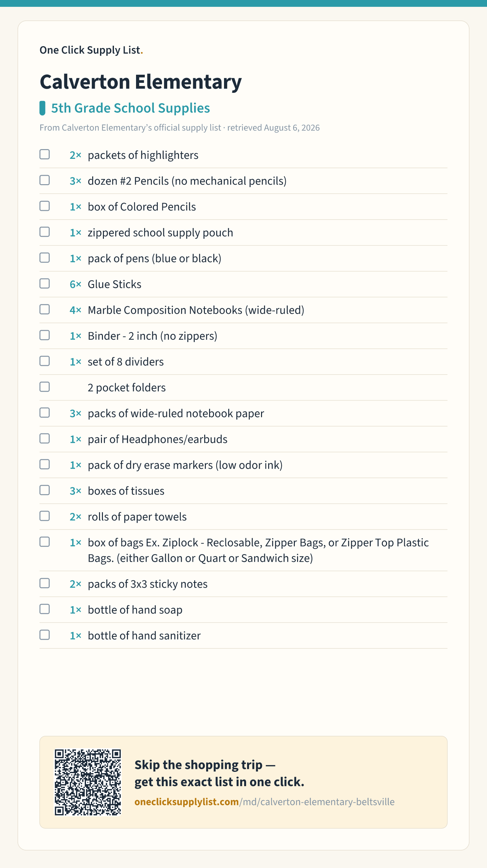
Task: Check the 2 inch Binder checkbox
Action: [x=44, y=335]
